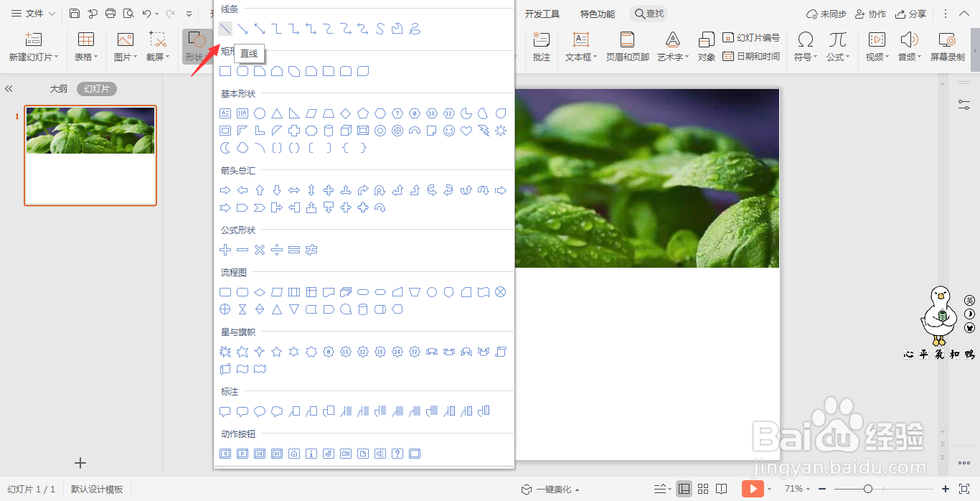Screen dimensions: 980x501
Task: Click 页眉和页脚 header and footer
Action: coord(627,47)
